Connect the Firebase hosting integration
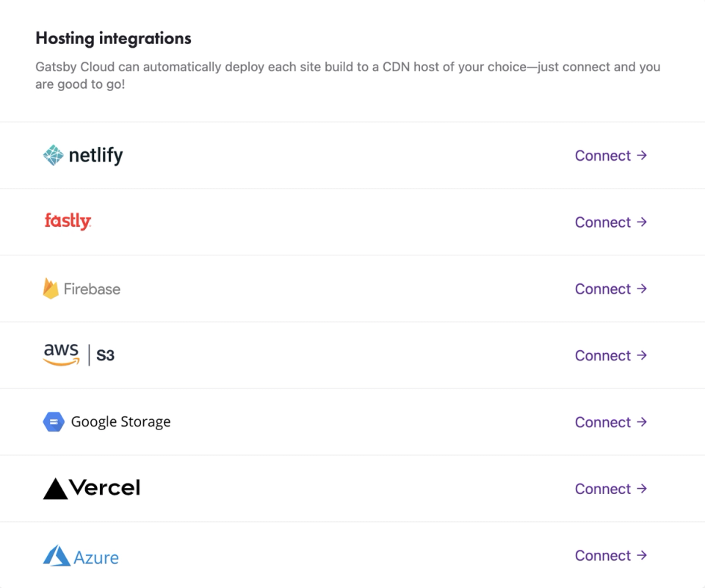The image size is (705, 588). [610, 289]
